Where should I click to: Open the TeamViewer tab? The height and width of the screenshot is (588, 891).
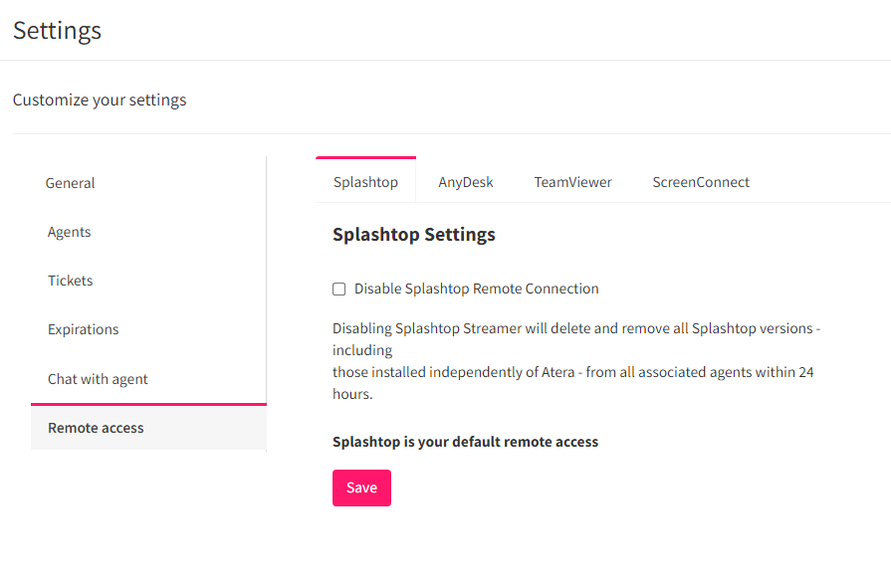[x=572, y=182]
